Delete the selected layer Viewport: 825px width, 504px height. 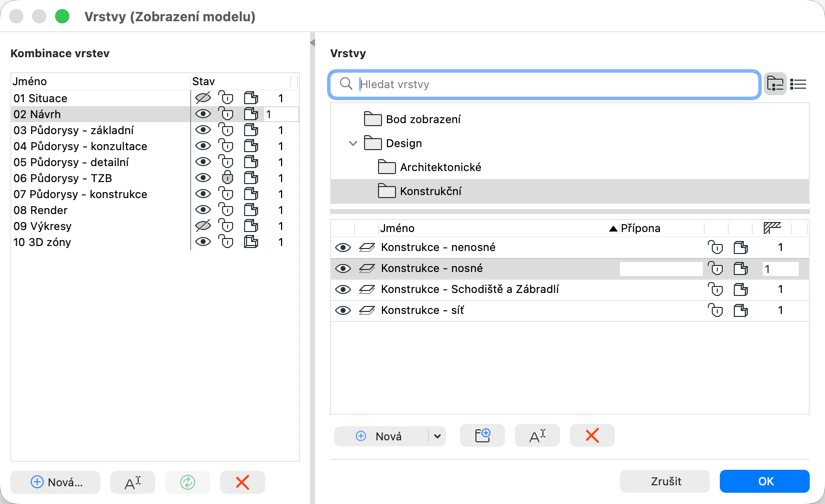592,436
